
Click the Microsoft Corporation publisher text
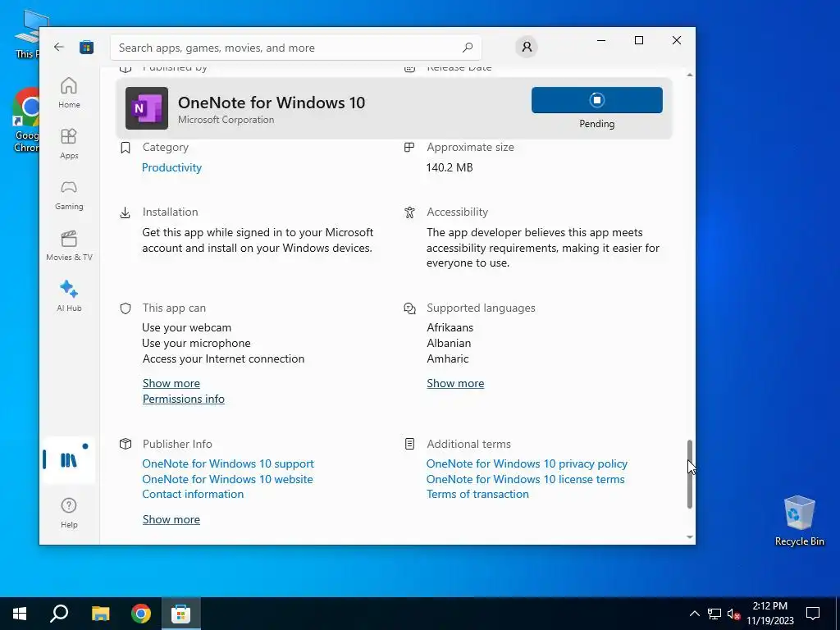pos(226,120)
